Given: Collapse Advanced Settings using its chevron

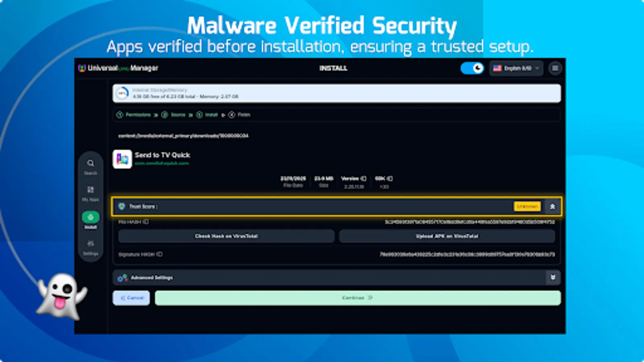Looking at the screenshot, I should 553,278.
